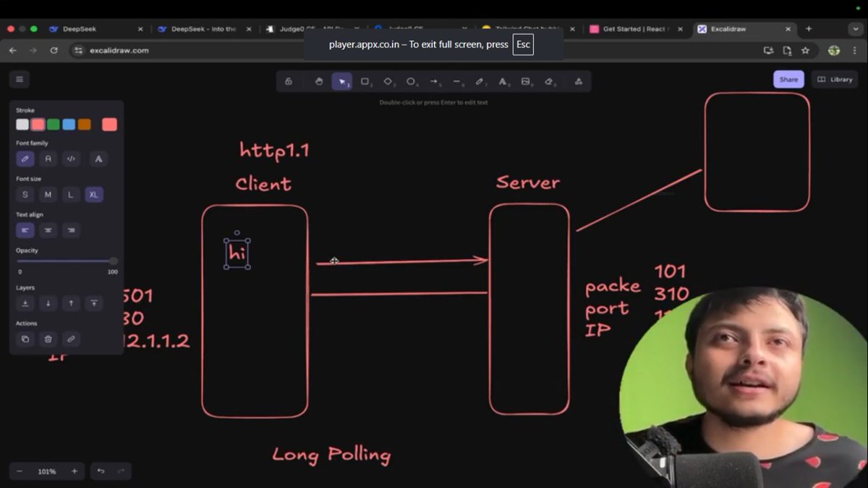Duplicate selection using the Actions duplicate icon
This screenshot has height=488, width=868.
coord(25,339)
